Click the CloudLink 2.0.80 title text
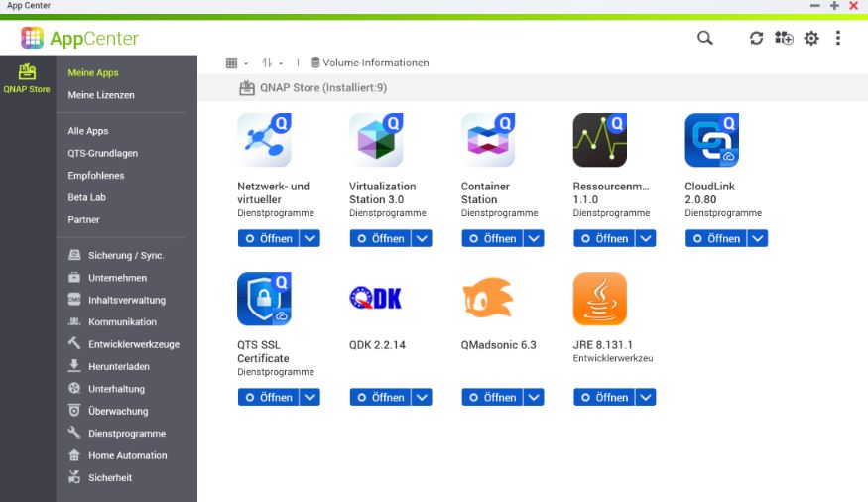The image size is (868, 502). (709, 192)
